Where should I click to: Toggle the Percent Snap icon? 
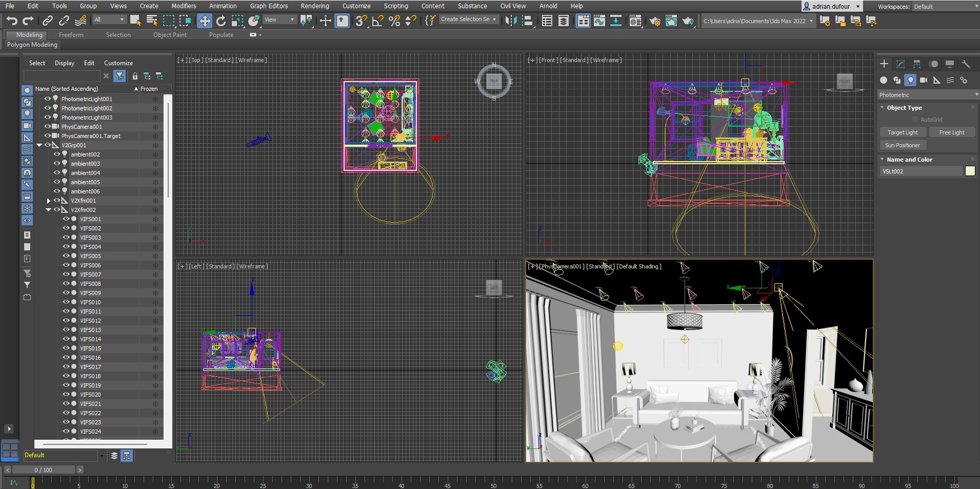394,21
